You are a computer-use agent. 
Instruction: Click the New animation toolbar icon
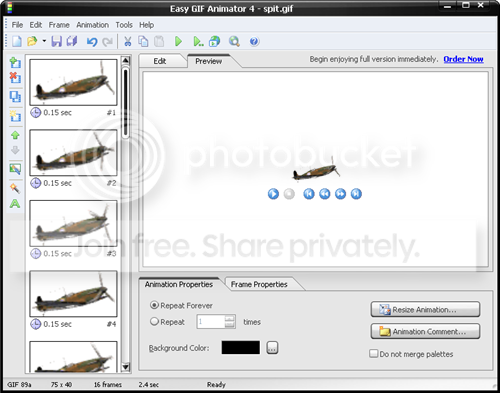tap(17, 41)
